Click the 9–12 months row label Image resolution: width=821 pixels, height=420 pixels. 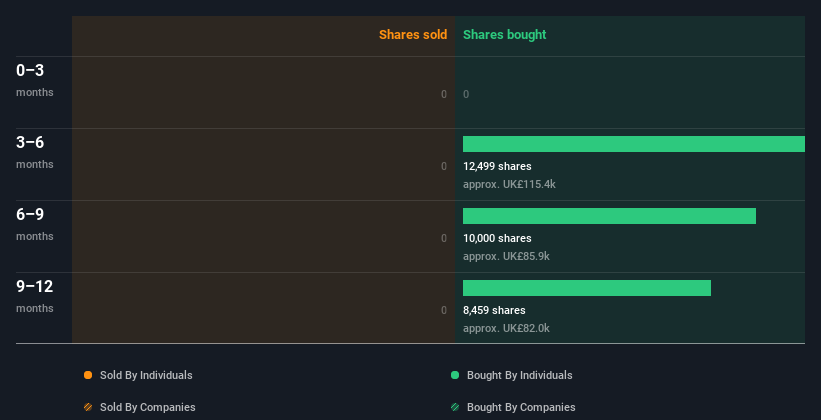pyautogui.click(x=35, y=296)
